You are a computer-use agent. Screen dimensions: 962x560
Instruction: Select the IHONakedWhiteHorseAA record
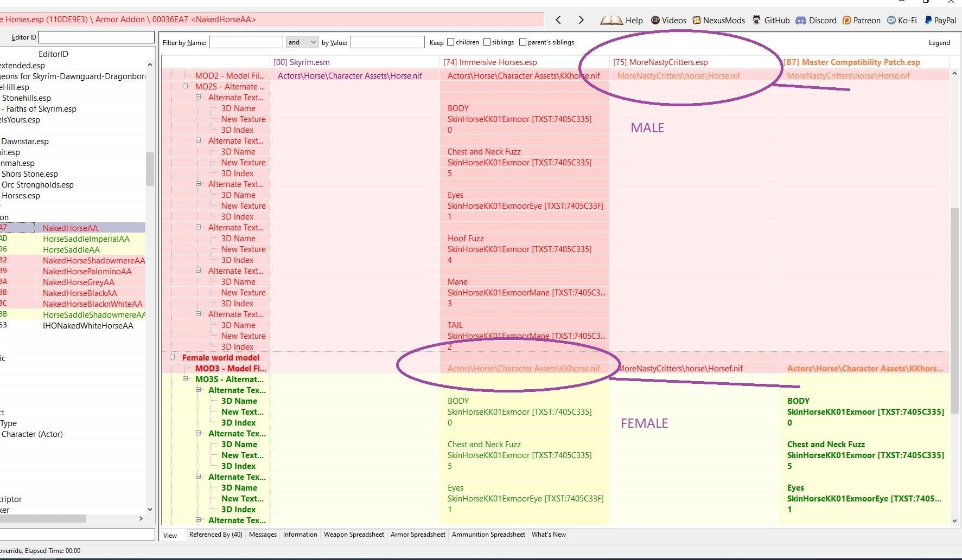88,325
